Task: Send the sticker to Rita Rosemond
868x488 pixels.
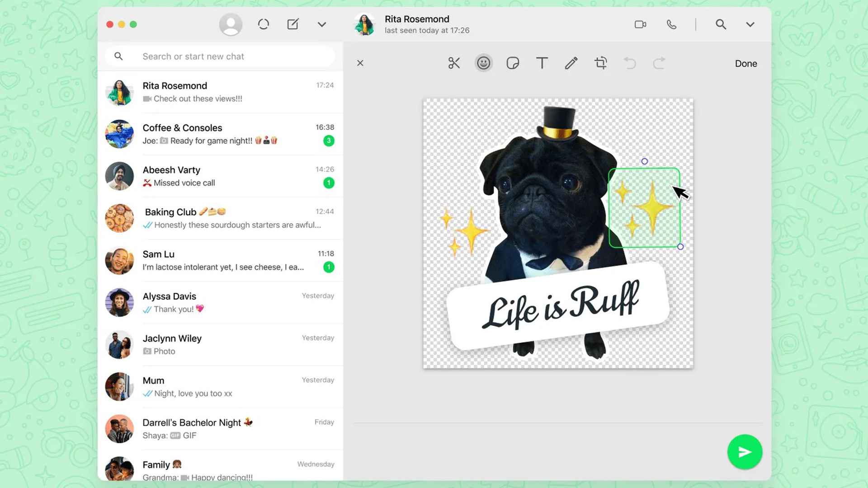Action: (x=744, y=452)
